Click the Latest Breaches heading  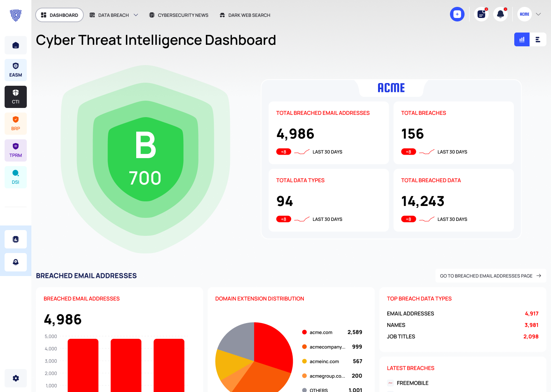coord(411,368)
